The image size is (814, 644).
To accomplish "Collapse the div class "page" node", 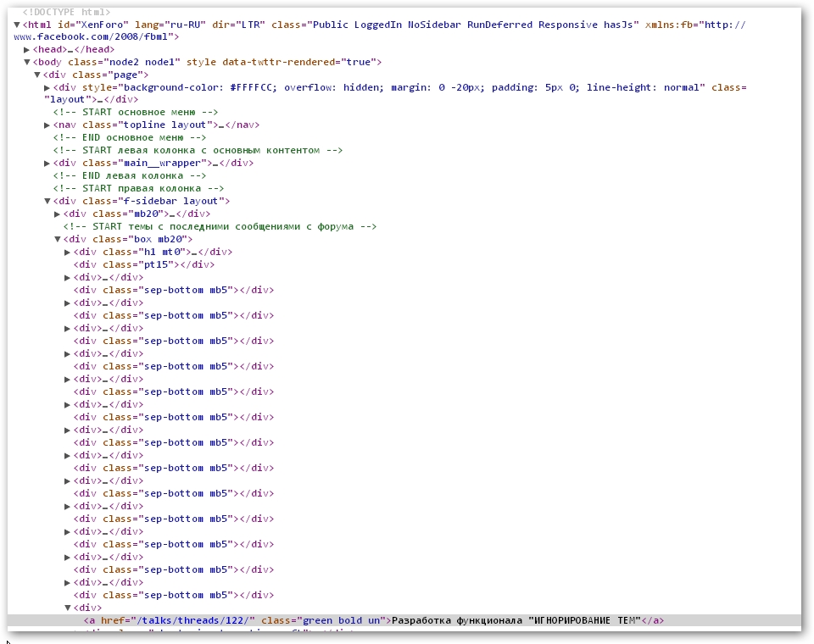I will coord(37,75).
